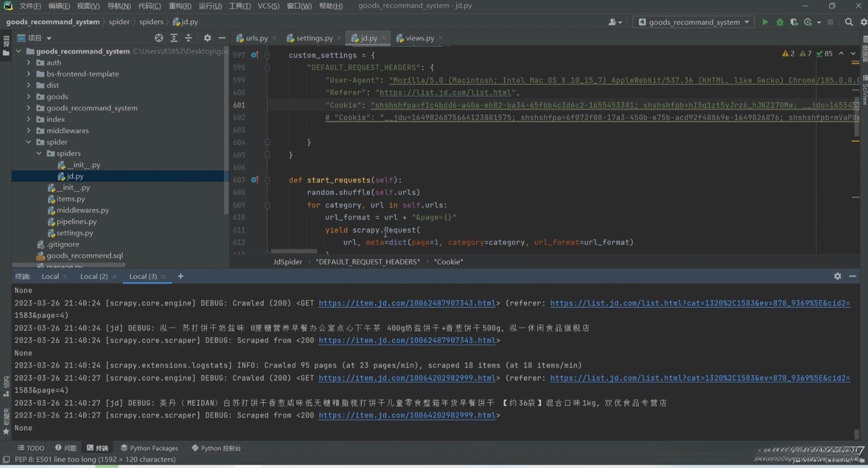This screenshot has width=868, height=468.
Task: Open project panel gear options
Action: pyautogui.click(x=207, y=38)
